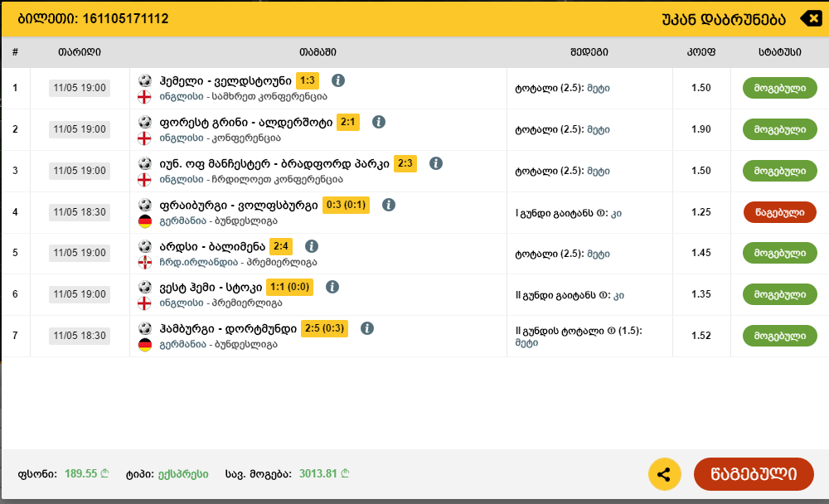Click England flag in ვესტ ჰემი row
The height and width of the screenshot is (504, 829).
pyautogui.click(x=144, y=303)
